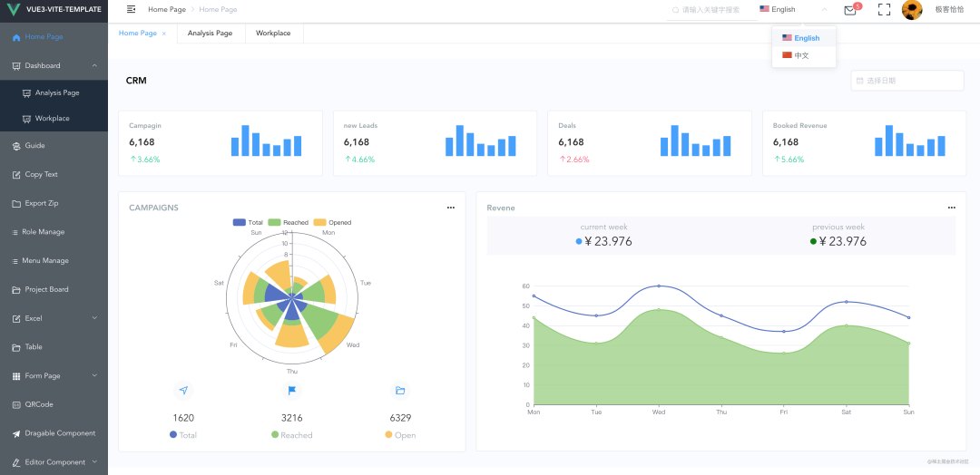Select 中文 from the language dropdown
980x475 pixels.
tap(804, 55)
